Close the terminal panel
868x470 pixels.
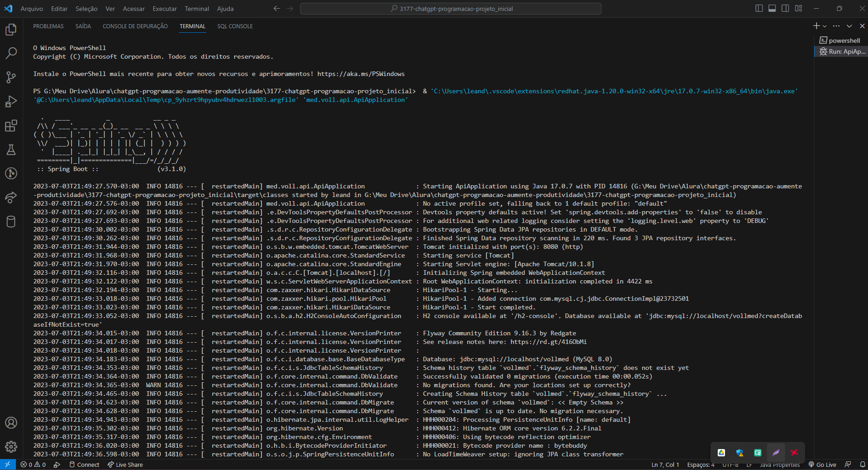[x=862, y=26]
